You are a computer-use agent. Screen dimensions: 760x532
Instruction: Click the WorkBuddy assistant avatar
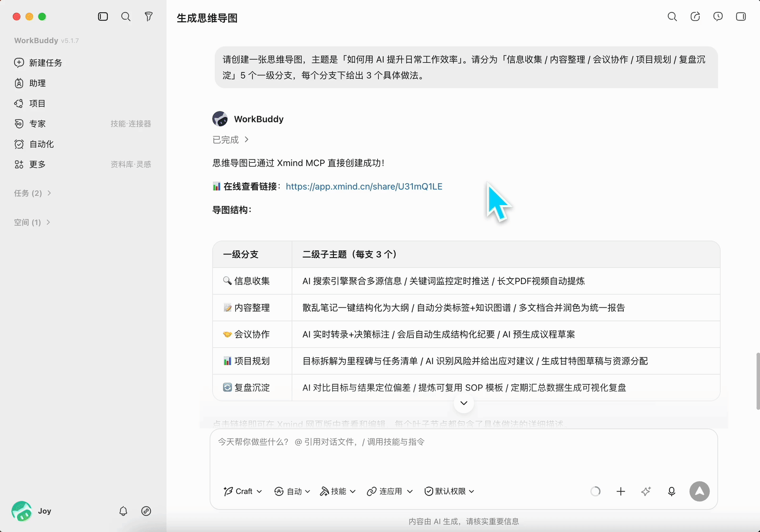(x=220, y=119)
